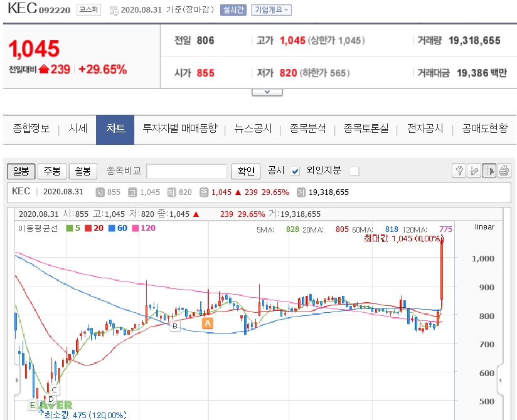Expand chart's right side panel arrow

coord(501,380)
